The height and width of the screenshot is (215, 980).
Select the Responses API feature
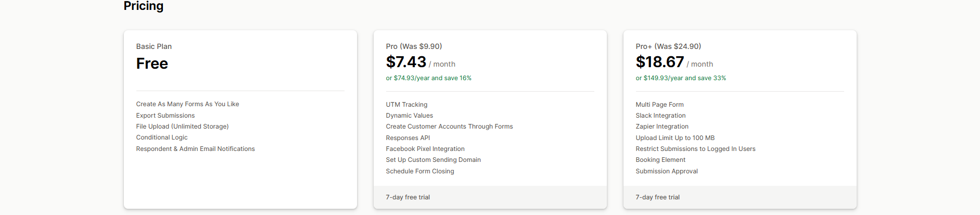point(408,138)
